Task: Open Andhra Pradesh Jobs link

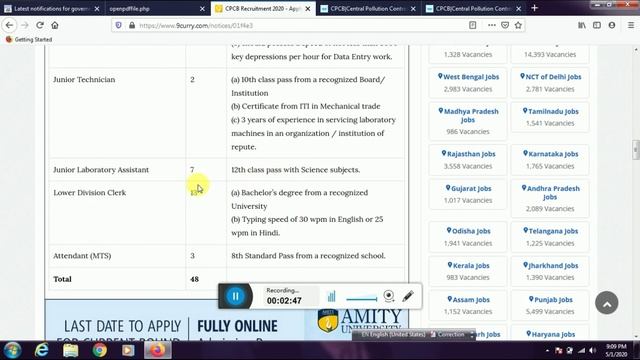Action: coord(550,193)
